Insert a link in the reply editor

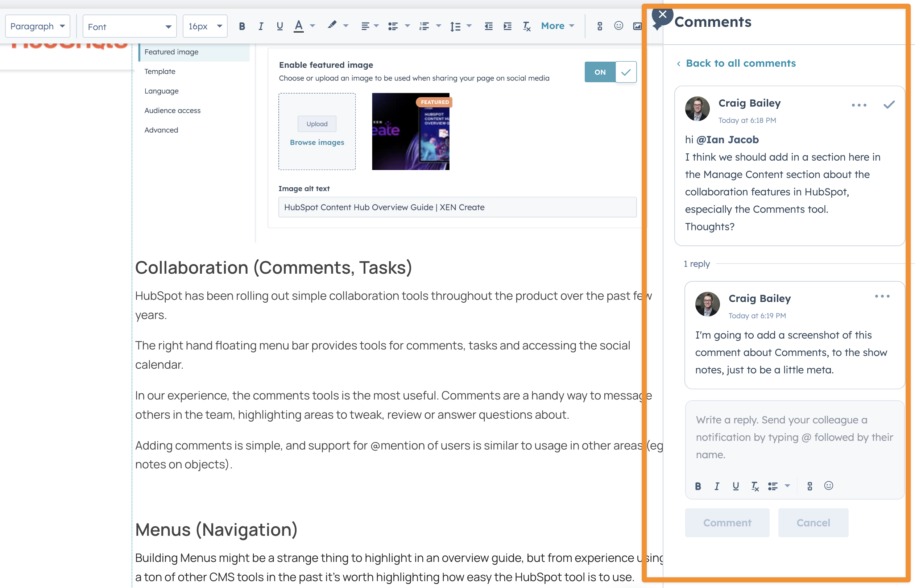point(810,486)
